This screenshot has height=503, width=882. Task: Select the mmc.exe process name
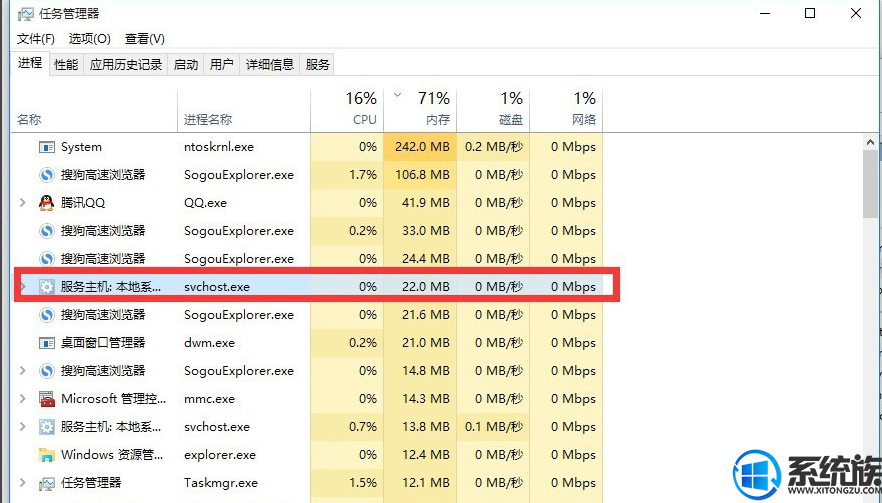[209, 399]
